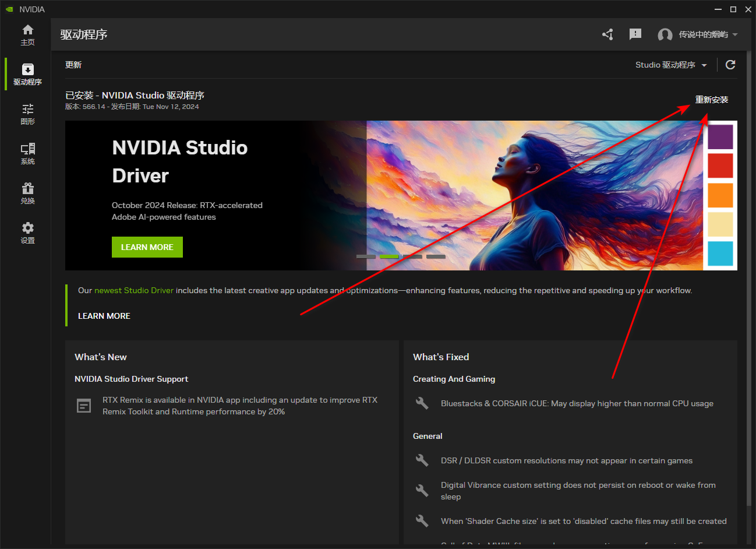
Task: Click the RTX Remix article icon
Action: click(x=84, y=406)
